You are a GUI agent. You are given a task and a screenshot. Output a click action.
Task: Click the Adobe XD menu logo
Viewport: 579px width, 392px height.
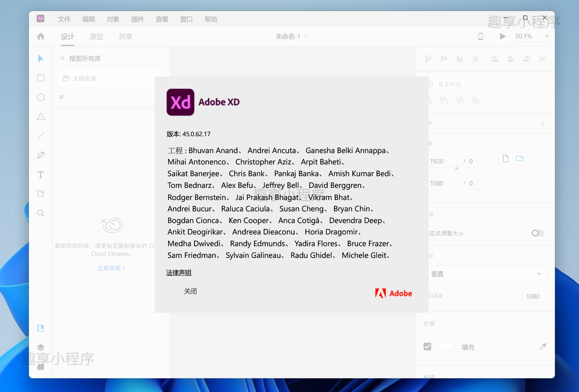click(40, 19)
